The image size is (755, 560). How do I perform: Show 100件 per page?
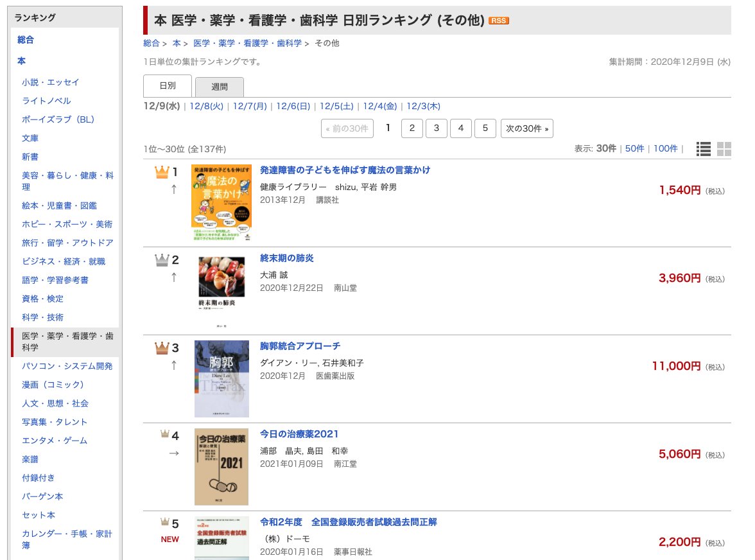(x=665, y=149)
